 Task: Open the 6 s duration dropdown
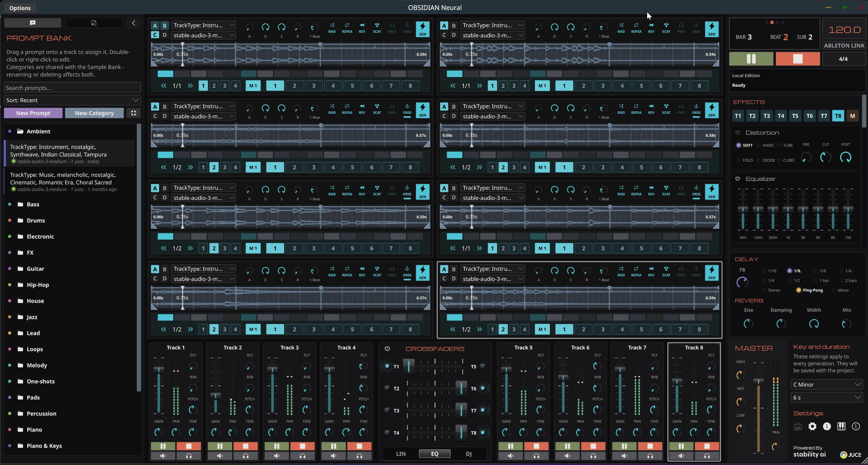(x=827, y=398)
